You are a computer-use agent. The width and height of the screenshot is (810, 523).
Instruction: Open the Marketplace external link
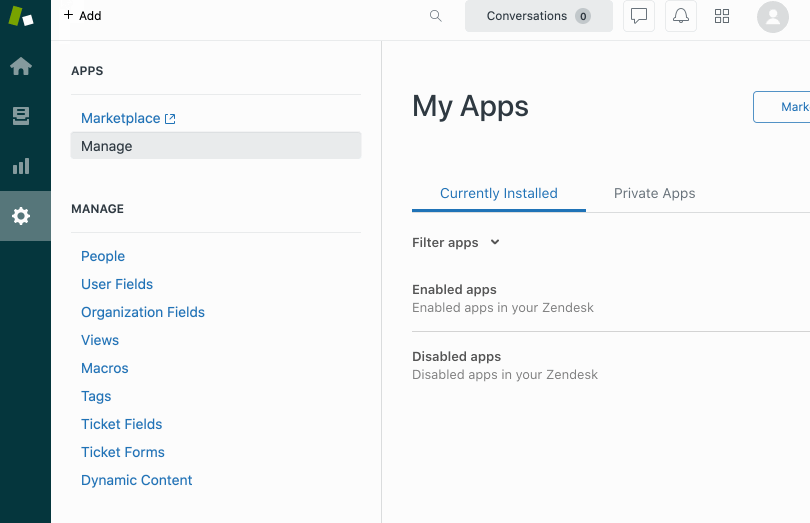click(x=128, y=118)
